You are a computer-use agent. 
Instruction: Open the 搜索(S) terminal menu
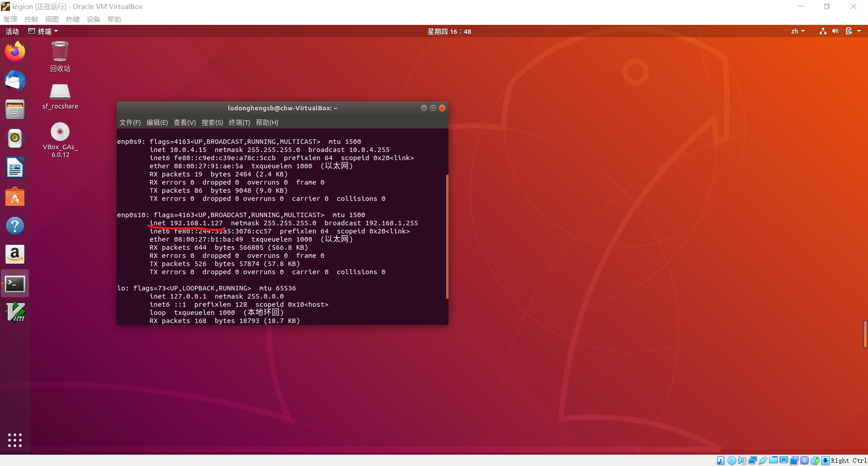pyautogui.click(x=212, y=123)
